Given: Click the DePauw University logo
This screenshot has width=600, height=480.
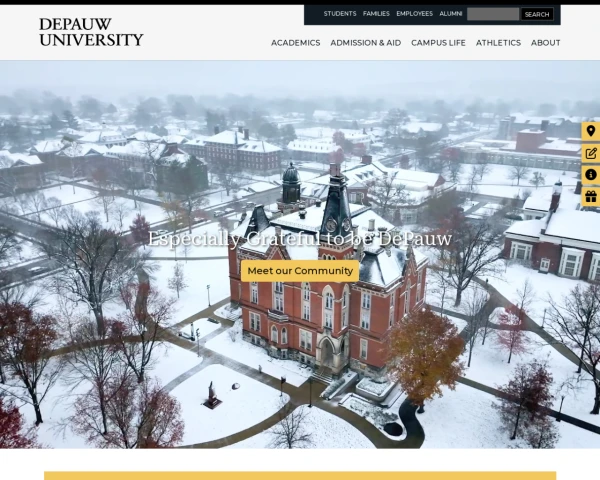Looking at the screenshot, I should 91,32.
